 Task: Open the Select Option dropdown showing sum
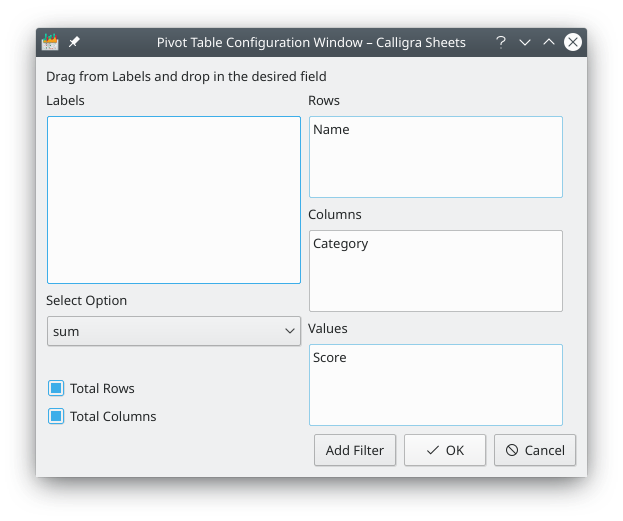pos(174,331)
